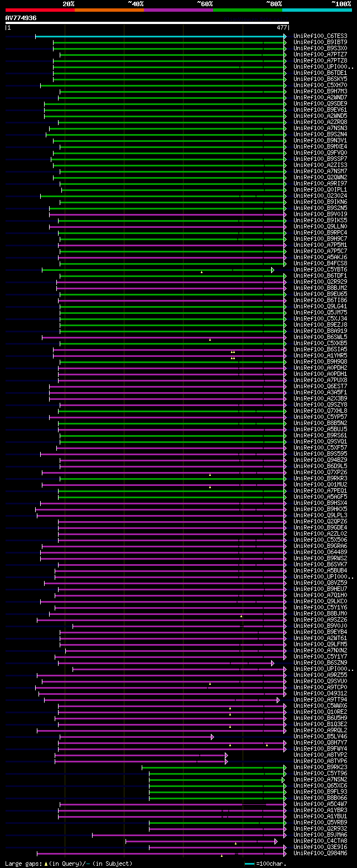Screen dimensions: 357x868
Task: Open hit UniRef100_B6SWL5
Action: coord(320,337)
